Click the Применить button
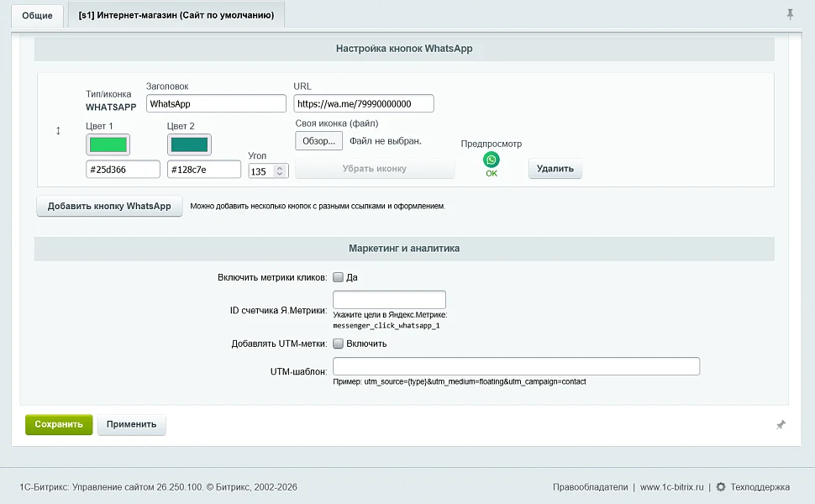 (132, 424)
